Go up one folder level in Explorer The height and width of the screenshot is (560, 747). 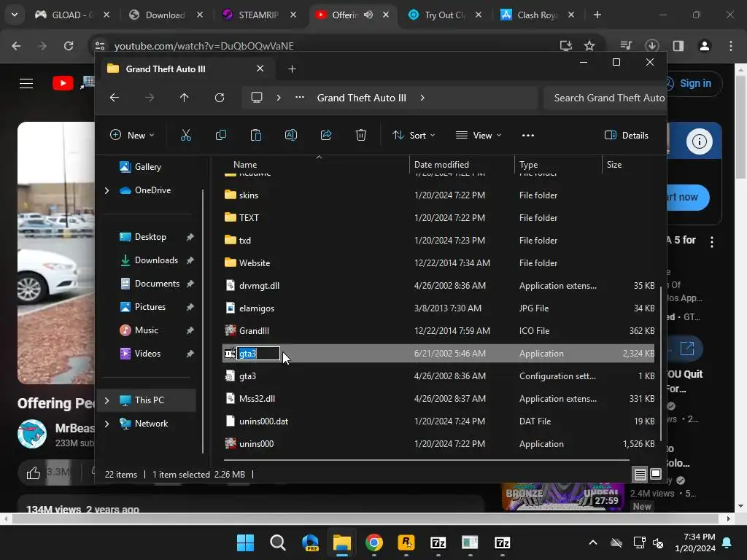tap(185, 98)
